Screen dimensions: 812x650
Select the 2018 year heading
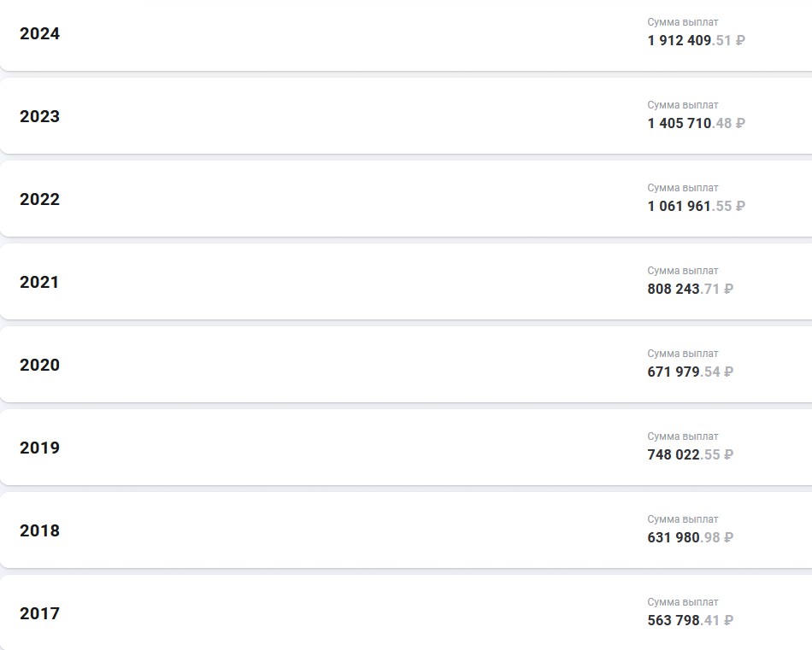tap(40, 530)
